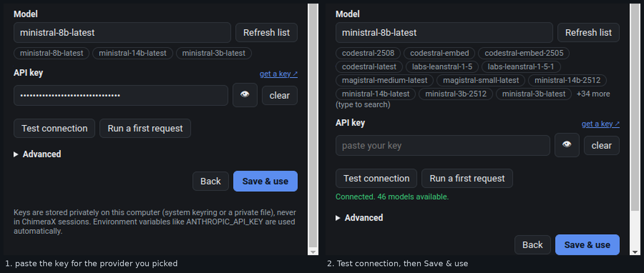Select ministral-3b-latest chip in right panel
The image size is (644, 273).
click(x=534, y=94)
